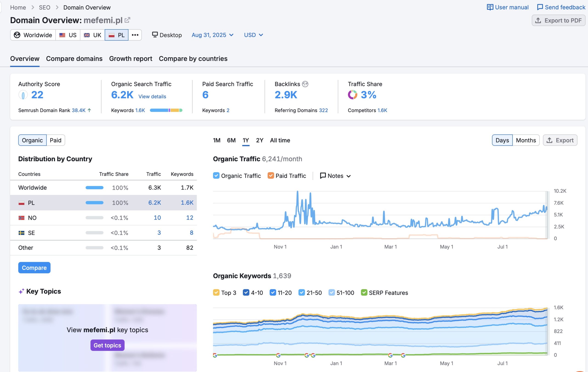Click the PL row traffic share bar

click(94, 203)
